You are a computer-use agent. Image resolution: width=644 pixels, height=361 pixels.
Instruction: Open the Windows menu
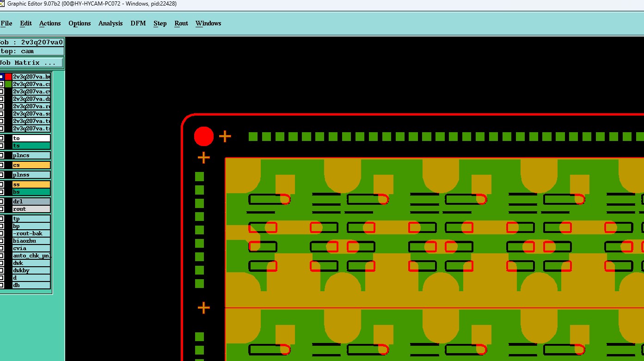208,23
